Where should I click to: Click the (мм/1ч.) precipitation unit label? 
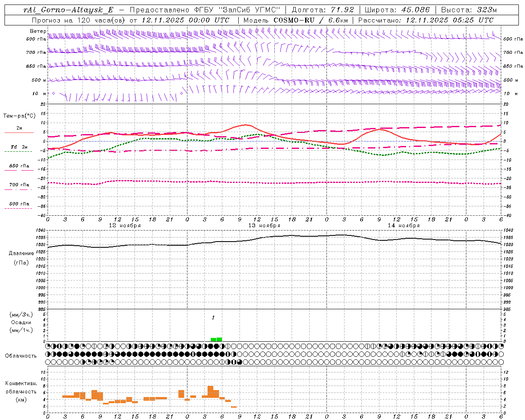point(21,330)
